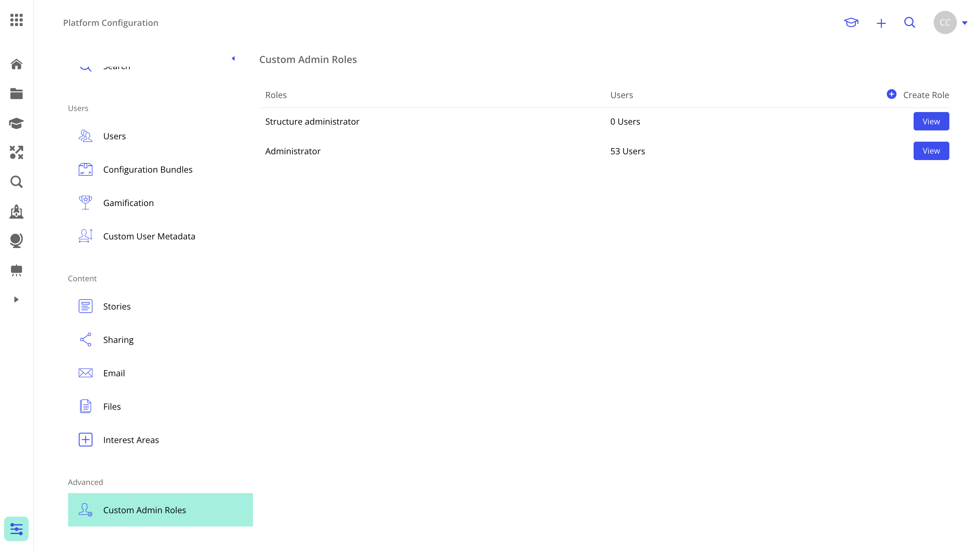Click the Search magnifier icon in the sidebar

[x=16, y=182]
